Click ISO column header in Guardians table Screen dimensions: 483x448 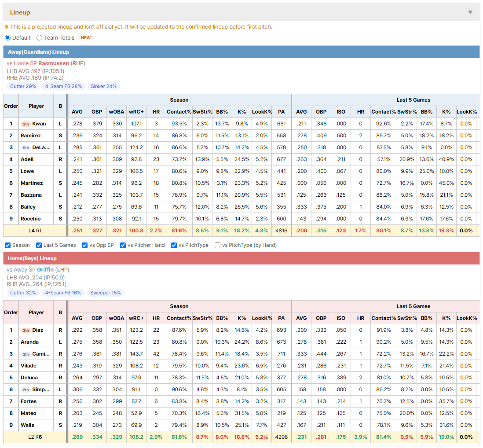point(340,112)
